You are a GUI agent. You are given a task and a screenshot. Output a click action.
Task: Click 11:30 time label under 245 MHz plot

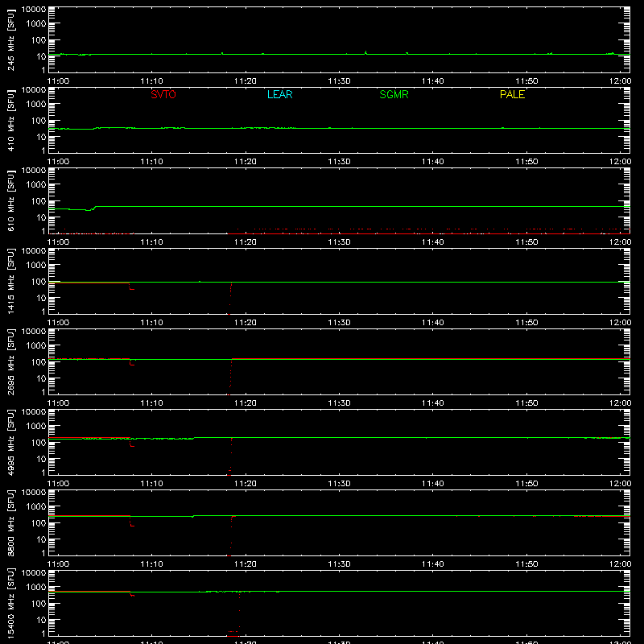pyautogui.click(x=339, y=81)
